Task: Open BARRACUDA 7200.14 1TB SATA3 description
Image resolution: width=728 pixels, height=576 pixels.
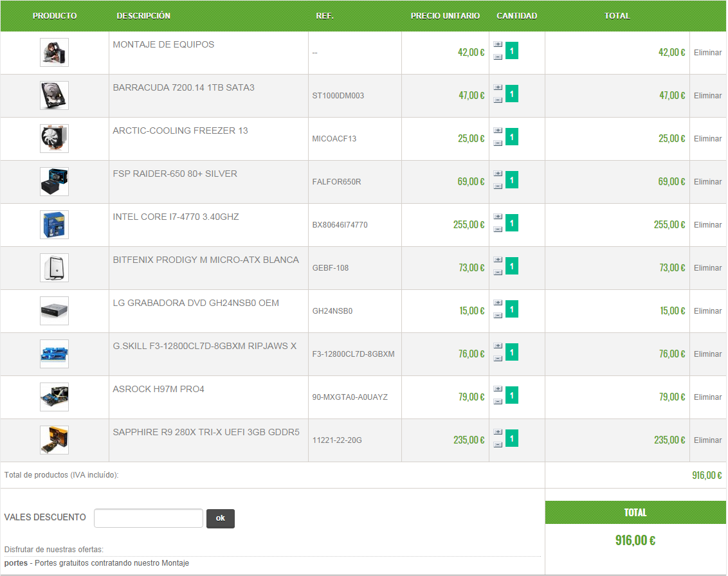Action: point(183,87)
